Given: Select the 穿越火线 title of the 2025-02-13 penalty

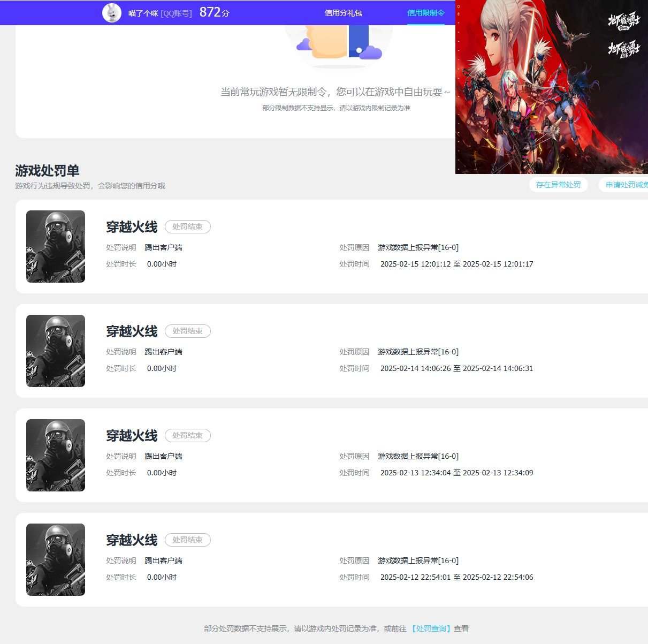Looking at the screenshot, I should click(x=132, y=436).
